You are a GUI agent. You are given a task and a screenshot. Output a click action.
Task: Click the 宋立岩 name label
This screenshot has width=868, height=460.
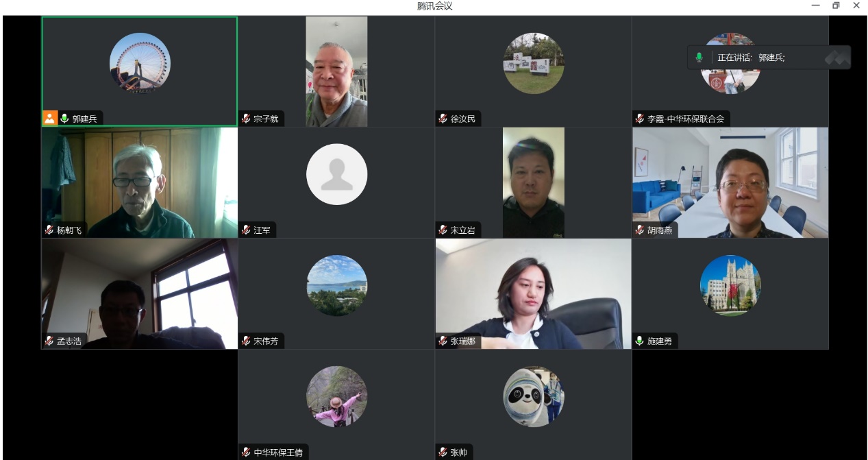point(462,230)
